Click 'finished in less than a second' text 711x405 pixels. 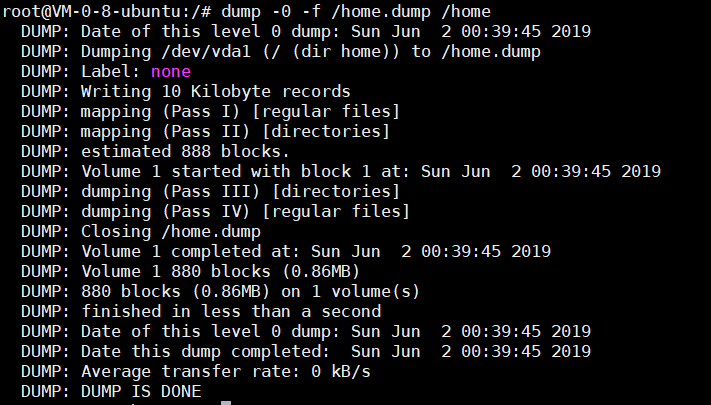coord(231,311)
